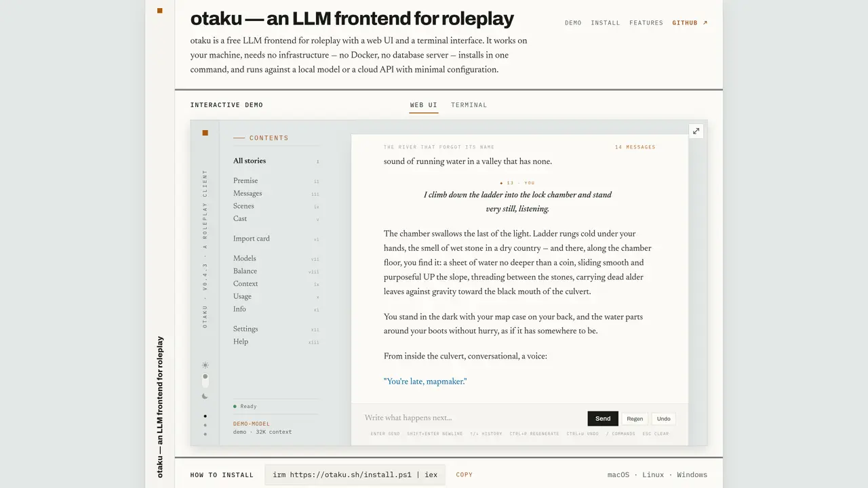Copy the install command
The width and height of the screenshot is (868, 488).
tap(465, 475)
